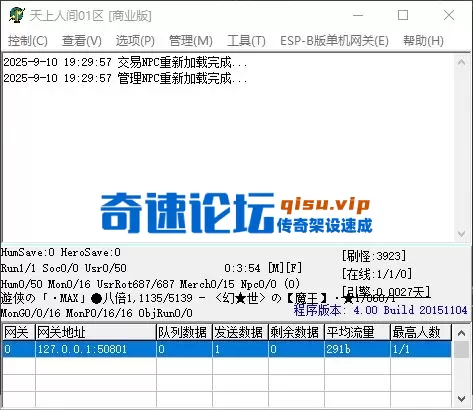Image resolution: width=473 pixels, height=410 pixels.
Task: Click the Hum0/50 Mon0/16 UsrRot687/687 line
Action: coord(150,284)
